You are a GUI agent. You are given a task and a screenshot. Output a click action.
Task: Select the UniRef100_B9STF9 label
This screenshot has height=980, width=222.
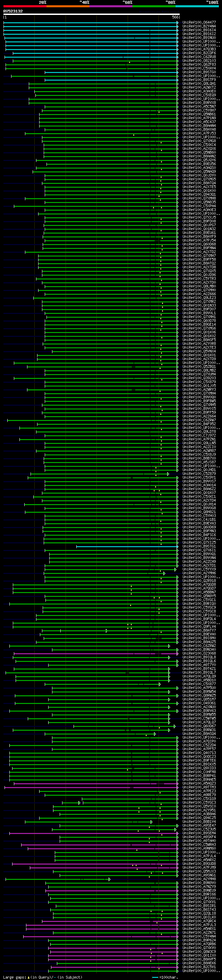pyautogui.click(x=199, y=80)
